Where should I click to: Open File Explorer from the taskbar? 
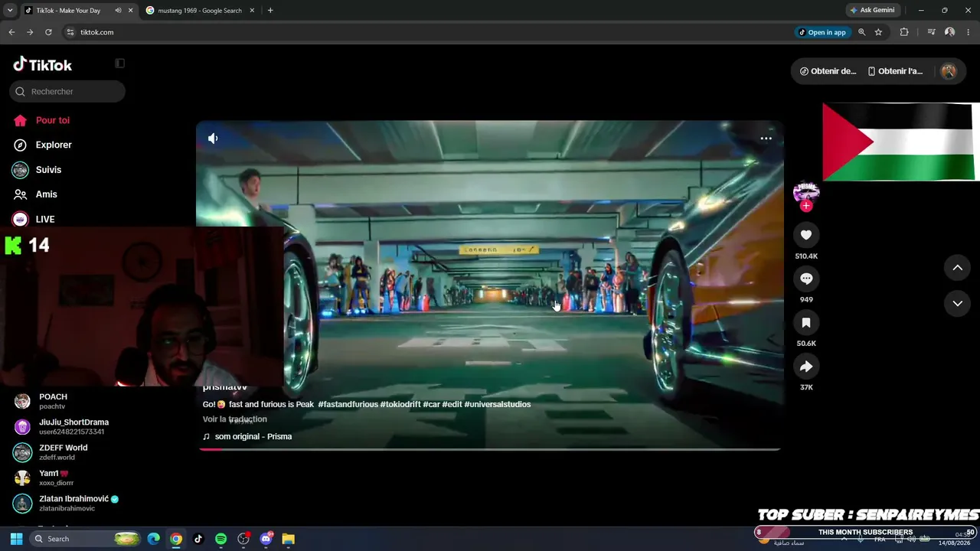point(289,539)
